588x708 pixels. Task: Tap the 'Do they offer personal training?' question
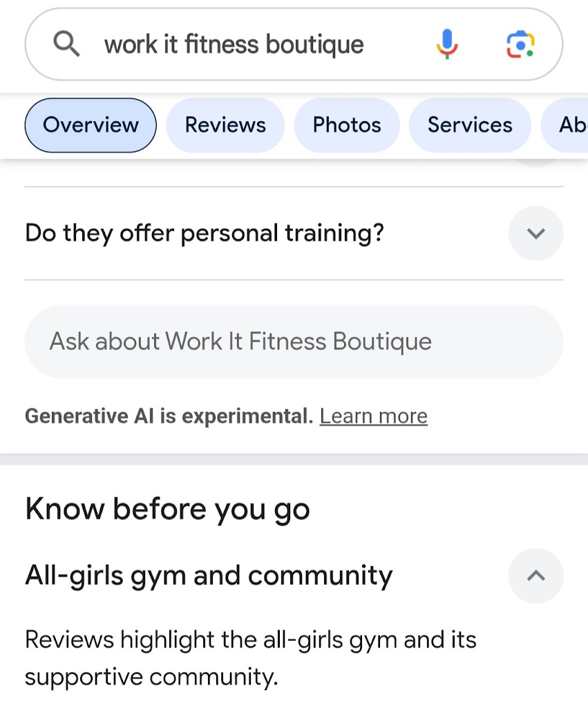205,233
